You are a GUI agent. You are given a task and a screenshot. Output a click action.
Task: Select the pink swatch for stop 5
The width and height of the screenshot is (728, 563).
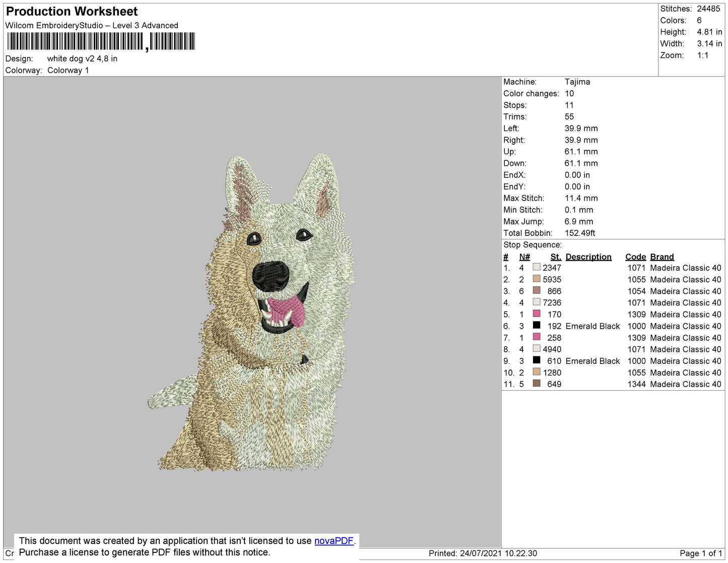(537, 314)
